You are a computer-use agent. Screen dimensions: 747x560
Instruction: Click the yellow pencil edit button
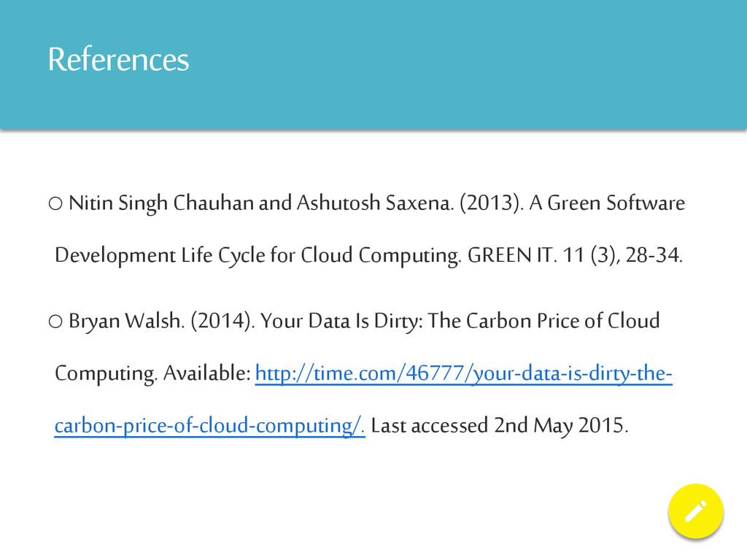[695, 511]
